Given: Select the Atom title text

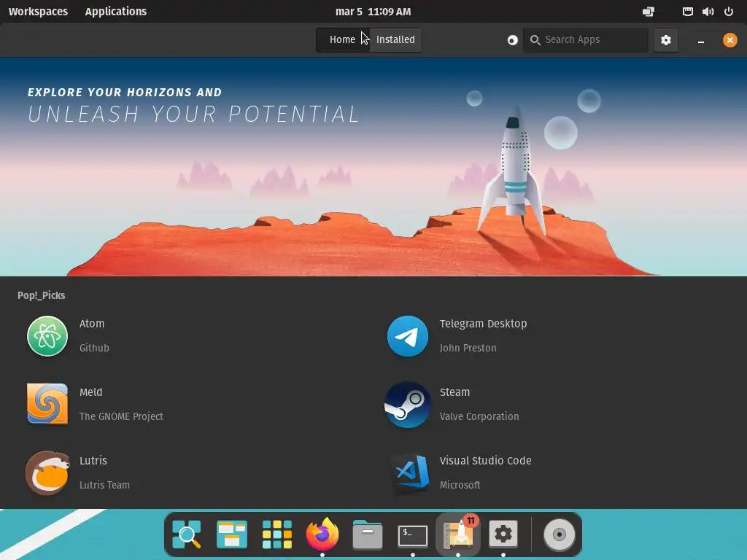Looking at the screenshot, I should 92,324.
